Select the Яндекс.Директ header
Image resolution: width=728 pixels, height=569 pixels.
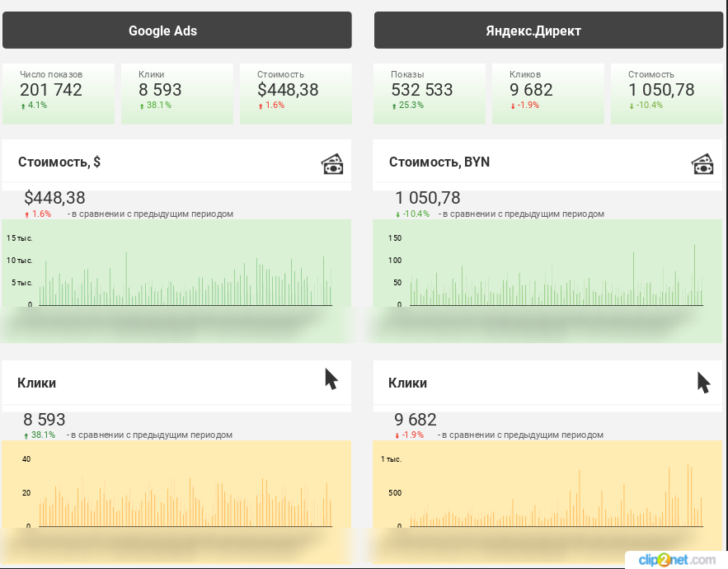coord(548,31)
